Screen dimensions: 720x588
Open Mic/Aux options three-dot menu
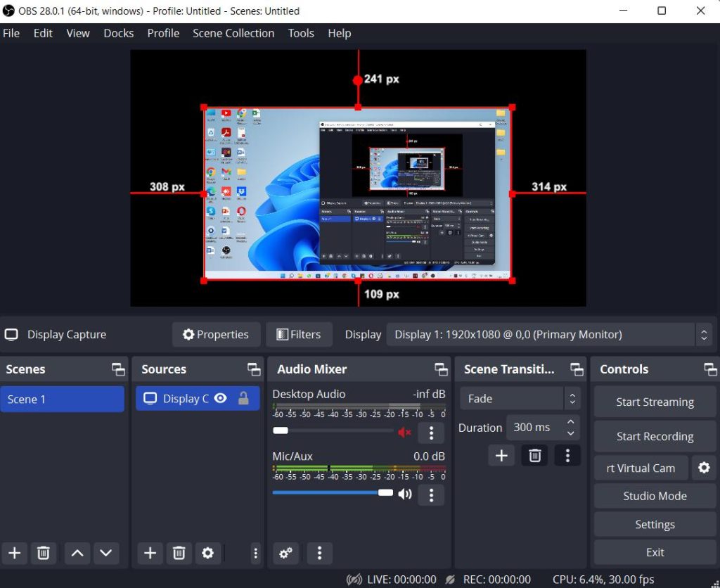[x=431, y=494]
